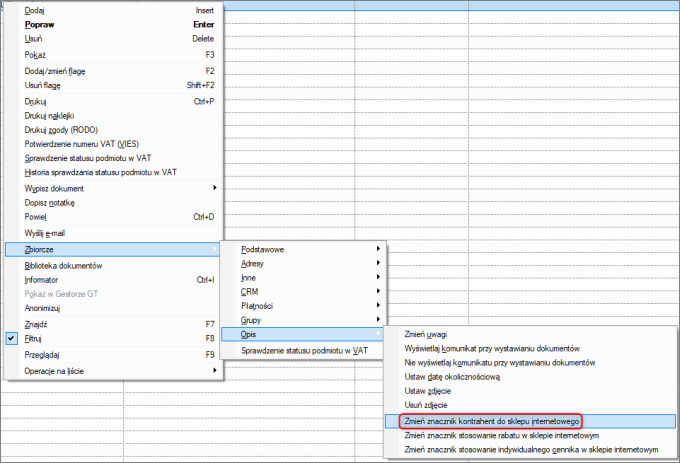Viewport: 680px width, 463px height.
Task: Choose Wyślij e-mail
Action: pos(113,233)
